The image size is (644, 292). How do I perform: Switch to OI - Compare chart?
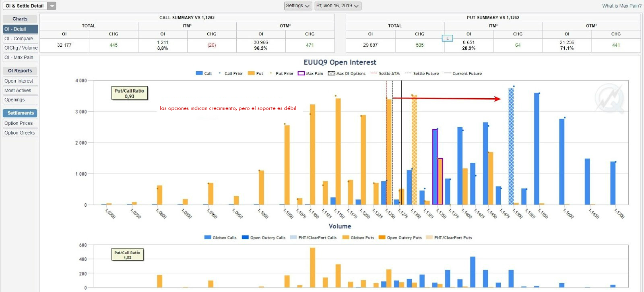pos(20,39)
